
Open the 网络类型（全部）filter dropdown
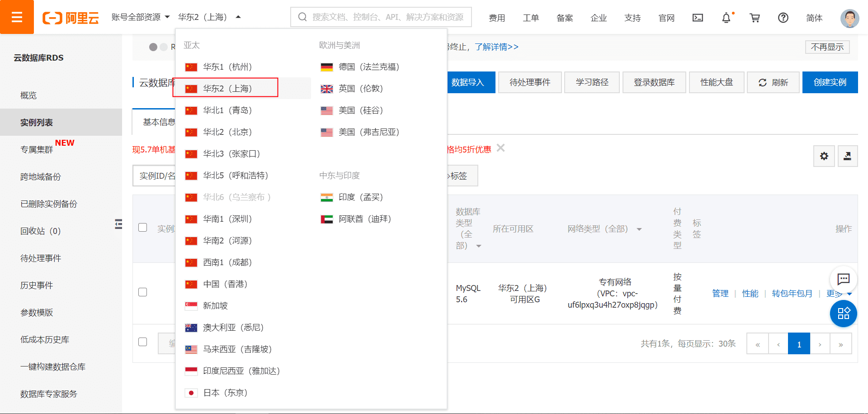coord(639,229)
